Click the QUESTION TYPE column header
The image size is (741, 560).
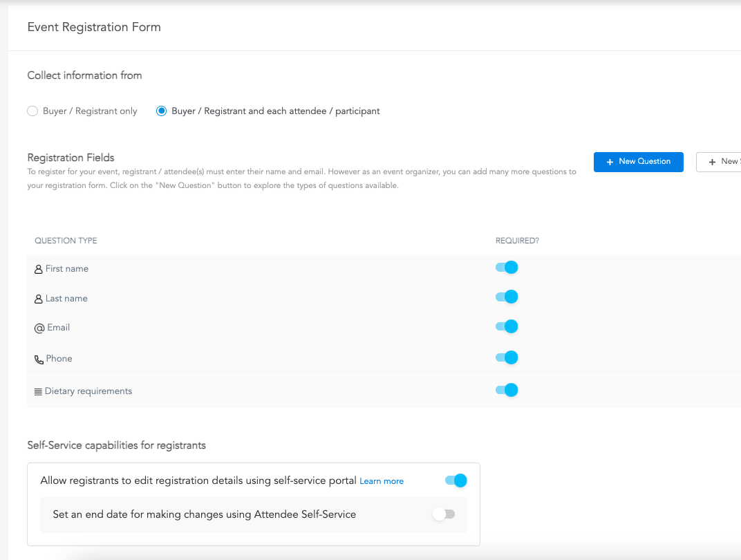coord(66,241)
